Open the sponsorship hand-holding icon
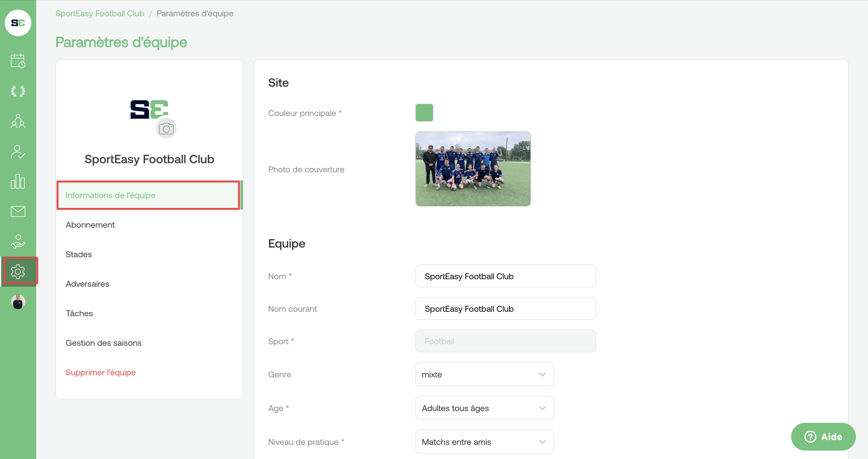The width and height of the screenshot is (868, 459). [18, 242]
